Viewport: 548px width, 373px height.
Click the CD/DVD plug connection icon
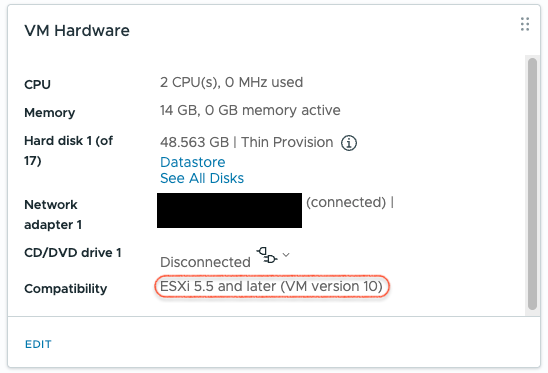[267, 255]
